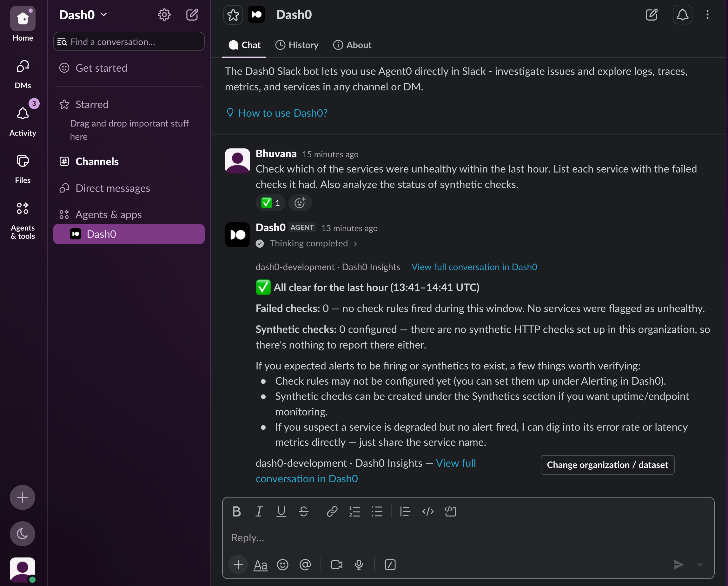Toggle bold formatting
The width and height of the screenshot is (728, 586).
pos(236,511)
